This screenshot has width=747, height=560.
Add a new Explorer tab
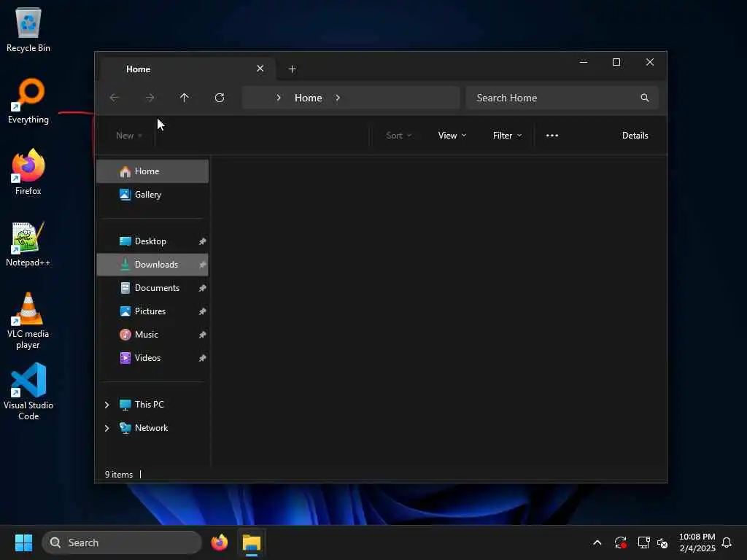pyautogui.click(x=293, y=69)
